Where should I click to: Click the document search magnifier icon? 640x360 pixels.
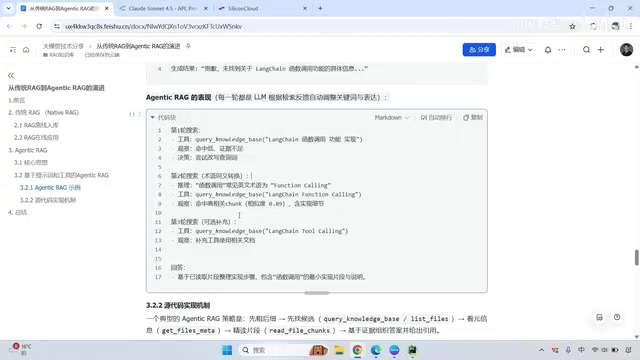click(x=586, y=50)
